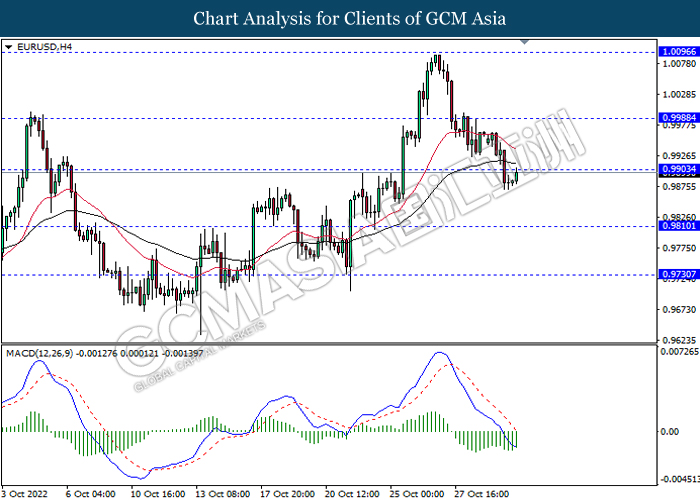The image size is (700, 500).
Task: Click the 0.97307 price level label
Action: (x=679, y=274)
